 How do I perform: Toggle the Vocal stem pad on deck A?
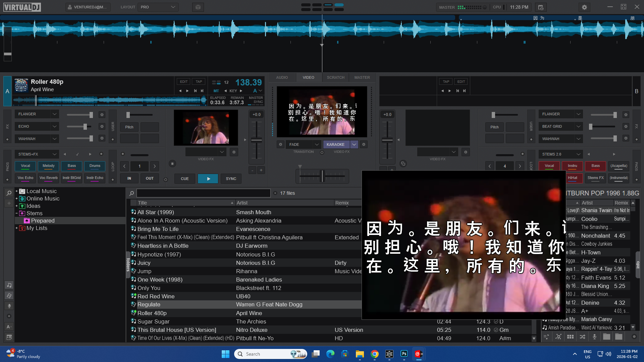25,166
